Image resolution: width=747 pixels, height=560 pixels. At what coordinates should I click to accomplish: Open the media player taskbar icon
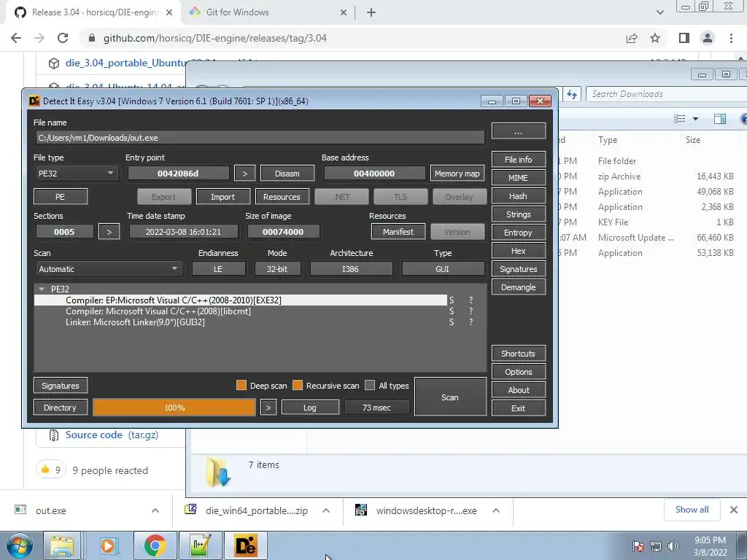(108, 545)
